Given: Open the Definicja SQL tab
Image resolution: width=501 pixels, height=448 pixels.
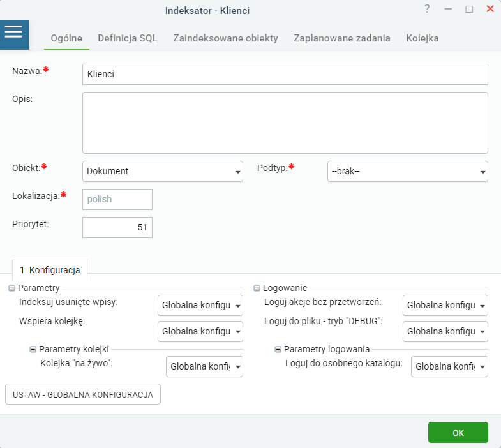Looking at the screenshot, I should (x=128, y=38).
